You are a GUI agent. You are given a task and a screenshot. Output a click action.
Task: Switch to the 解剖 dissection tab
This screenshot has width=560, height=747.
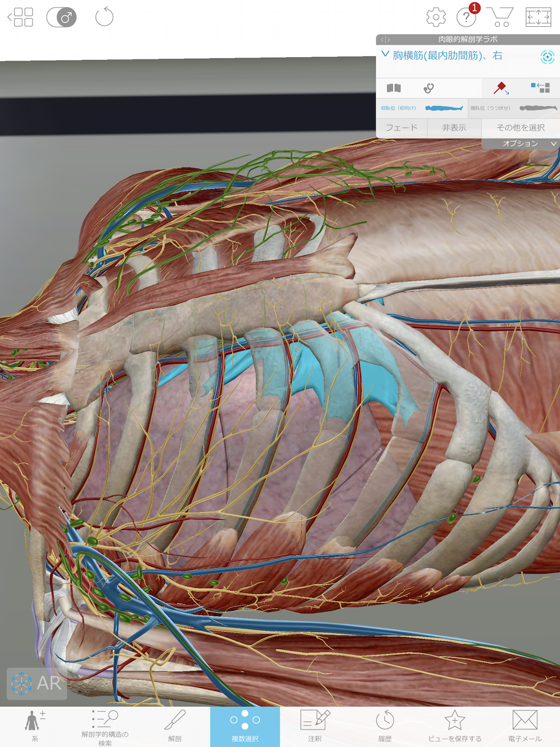point(175,726)
